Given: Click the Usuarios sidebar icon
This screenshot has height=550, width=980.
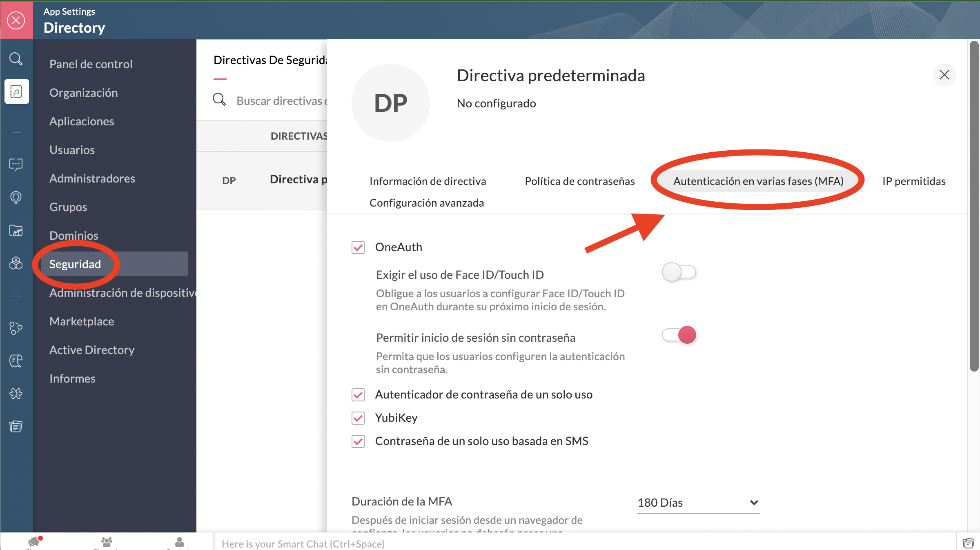Looking at the screenshot, I should pos(72,149).
